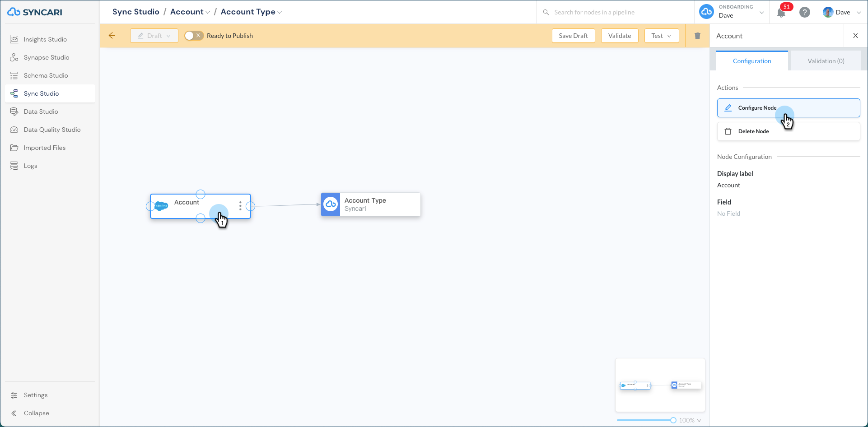Screen dimensions: 868x427
Task: Click the No Field text
Action: [728, 213]
